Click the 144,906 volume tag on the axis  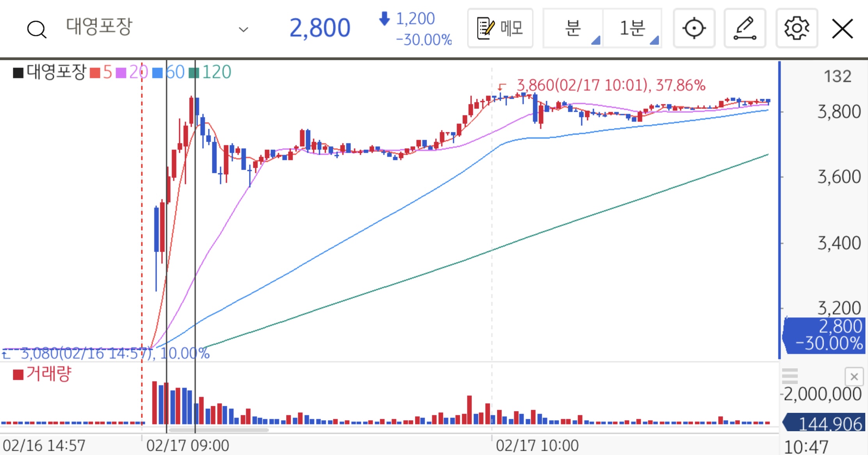[x=824, y=423]
